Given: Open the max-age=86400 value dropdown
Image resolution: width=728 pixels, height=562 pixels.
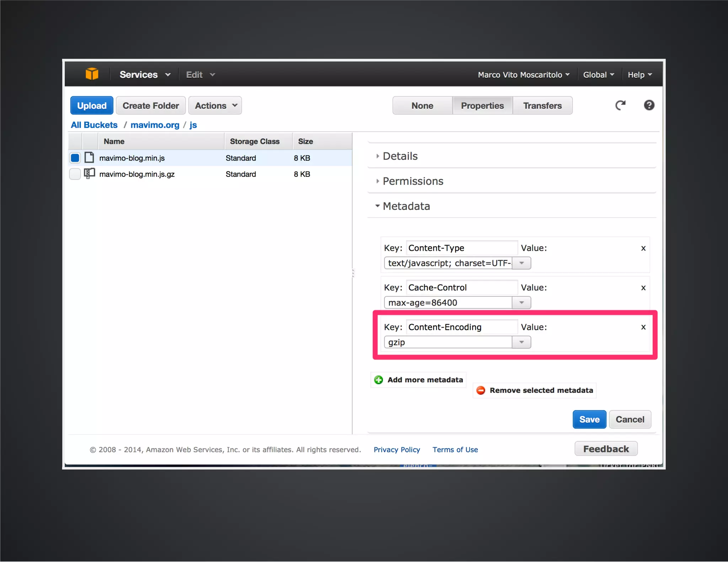Looking at the screenshot, I should [x=521, y=303].
